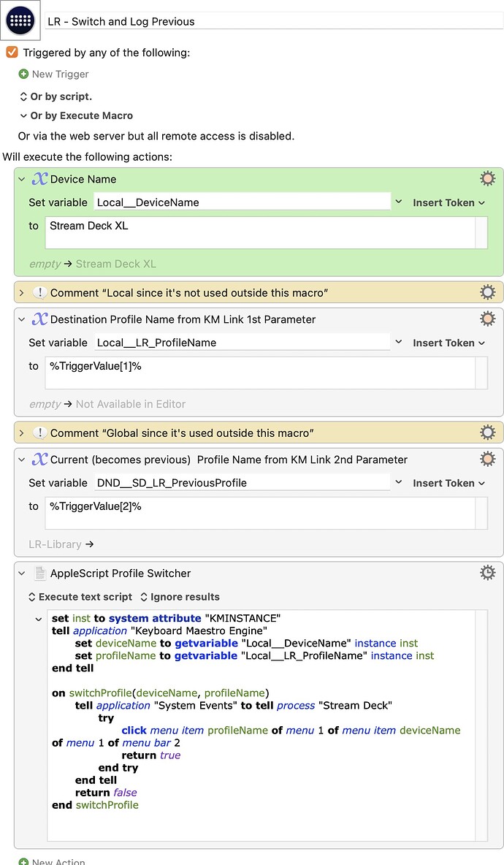
Task: Open Insert Token menu for Local__DeviceName
Action: click(x=448, y=202)
